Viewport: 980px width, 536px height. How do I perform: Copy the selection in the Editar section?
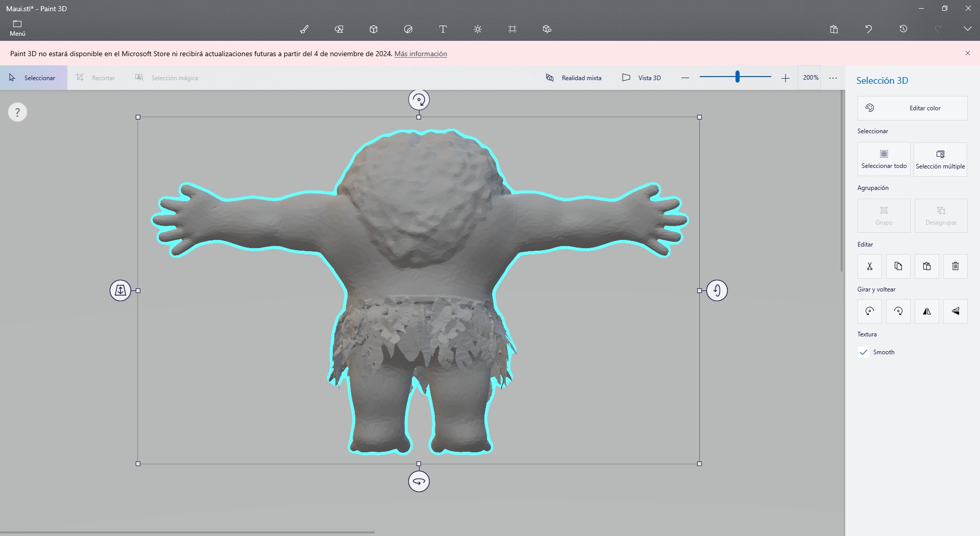898,266
